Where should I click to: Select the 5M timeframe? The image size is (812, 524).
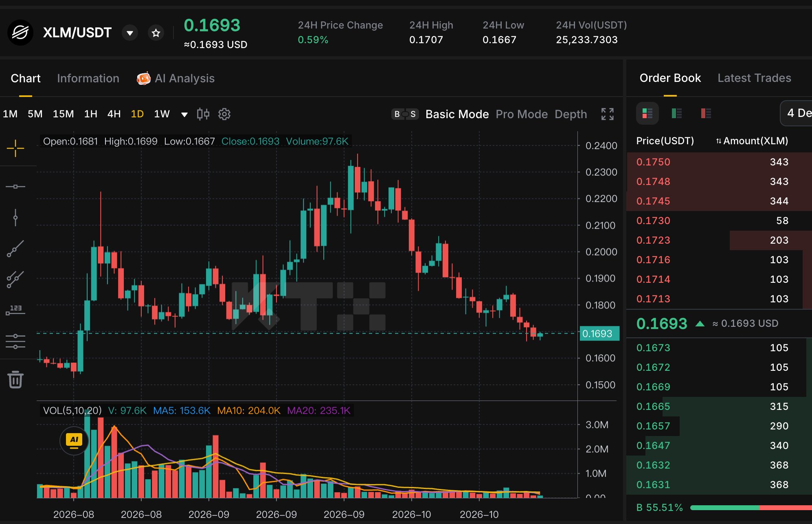point(35,114)
